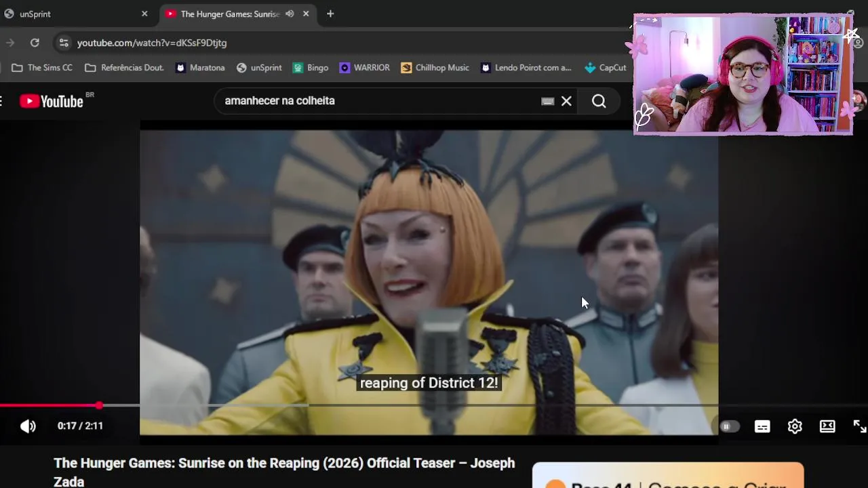Mute the tab via its speaker icon

[290, 14]
